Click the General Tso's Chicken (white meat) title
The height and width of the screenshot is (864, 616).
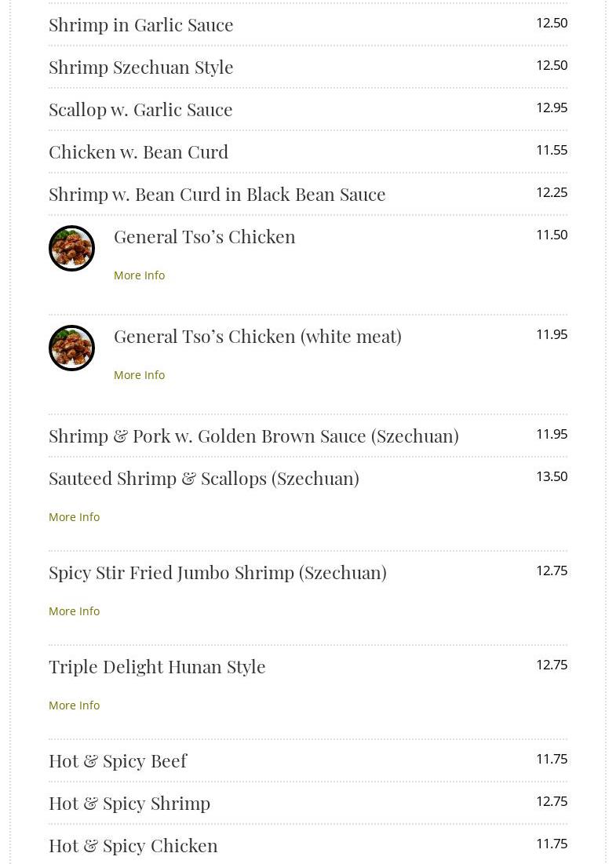coord(257,336)
